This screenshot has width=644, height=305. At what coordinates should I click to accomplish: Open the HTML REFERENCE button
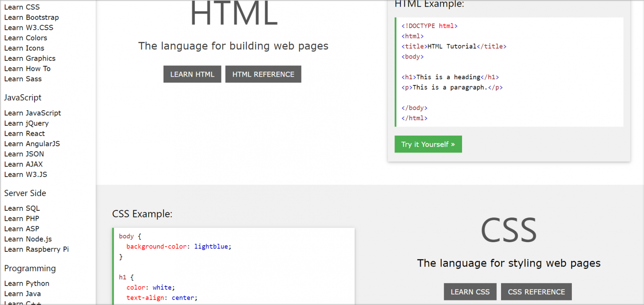[263, 74]
